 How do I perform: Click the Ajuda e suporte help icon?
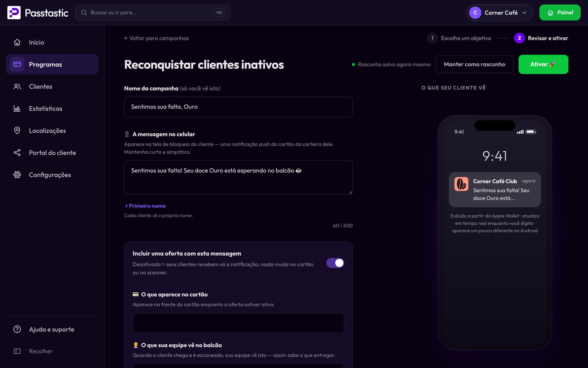pos(17,329)
